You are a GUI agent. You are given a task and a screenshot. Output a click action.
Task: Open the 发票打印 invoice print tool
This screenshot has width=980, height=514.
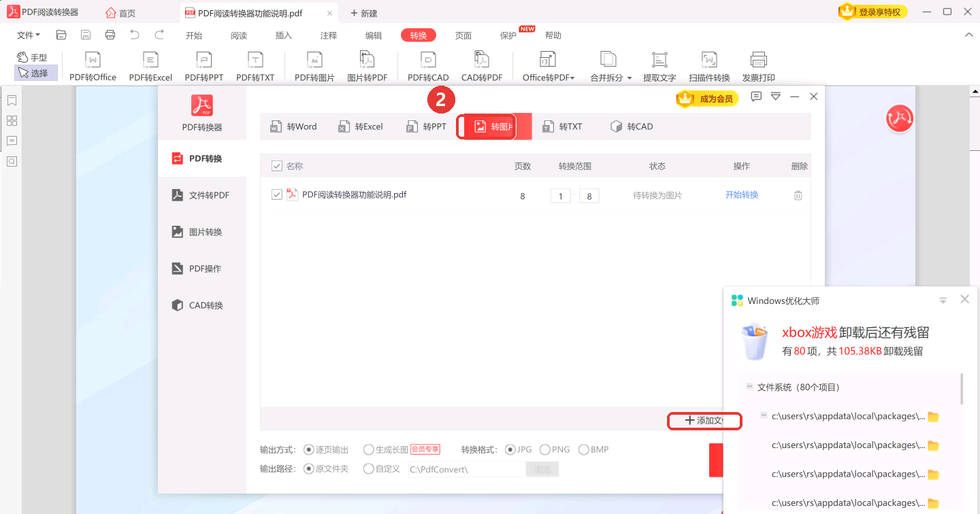(x=759, y=67)
